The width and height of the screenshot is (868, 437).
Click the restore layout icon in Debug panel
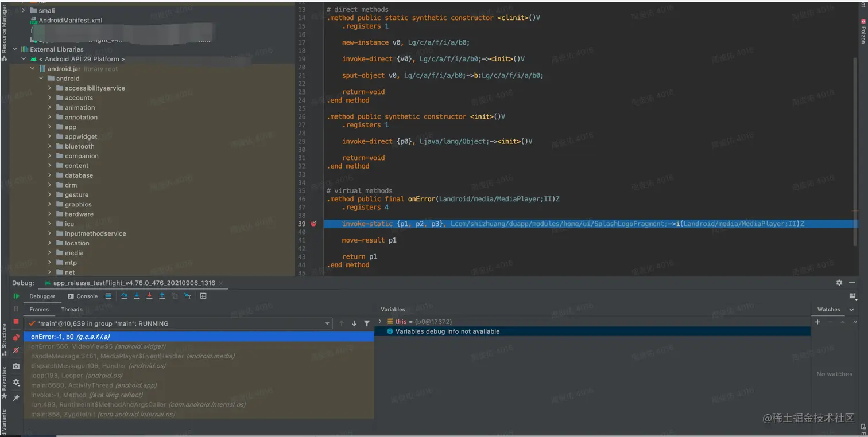852,296
